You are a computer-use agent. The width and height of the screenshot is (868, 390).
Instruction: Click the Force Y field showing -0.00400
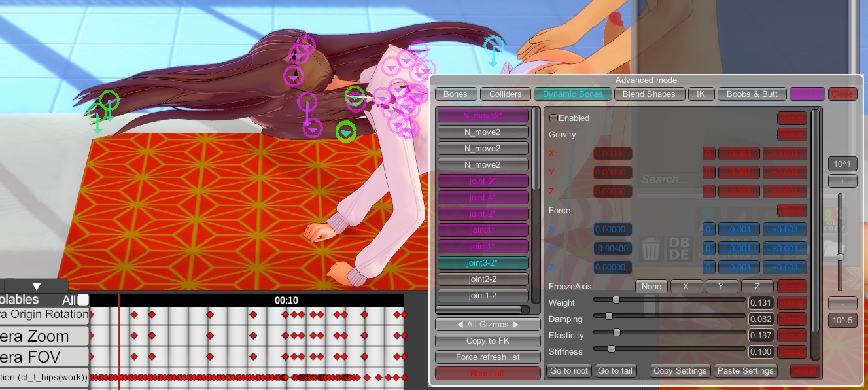[613, 249]
